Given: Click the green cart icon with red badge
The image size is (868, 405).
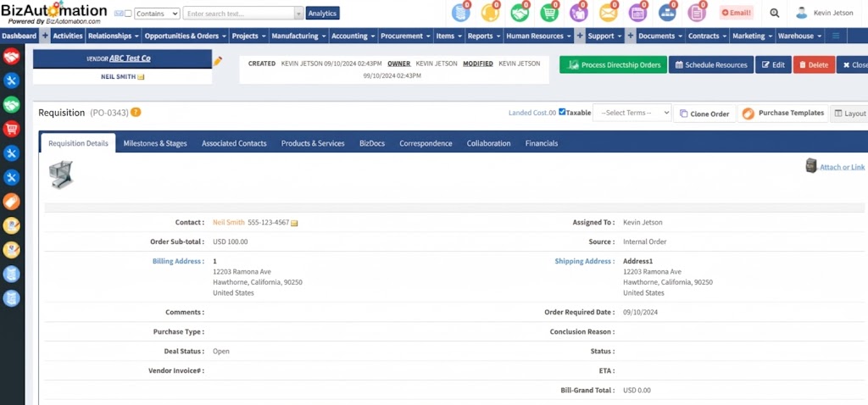Looking at the screenshot, I should (549, 12).
